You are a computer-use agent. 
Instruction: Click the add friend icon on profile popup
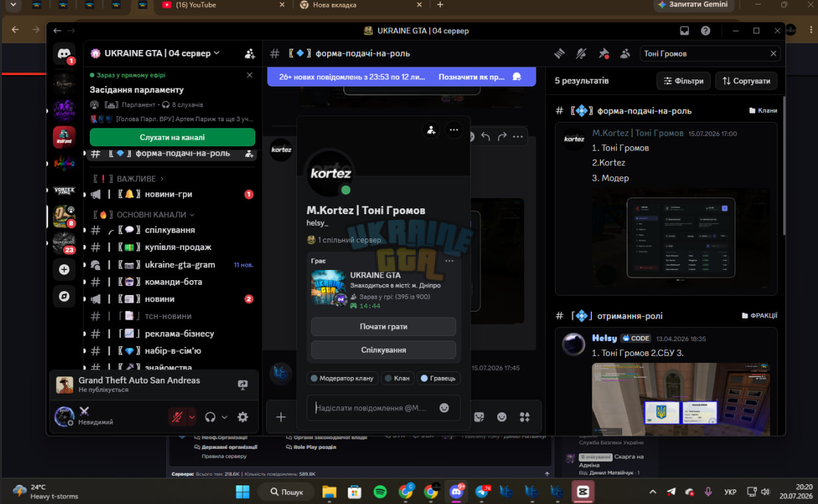click(x=431, y=130)
